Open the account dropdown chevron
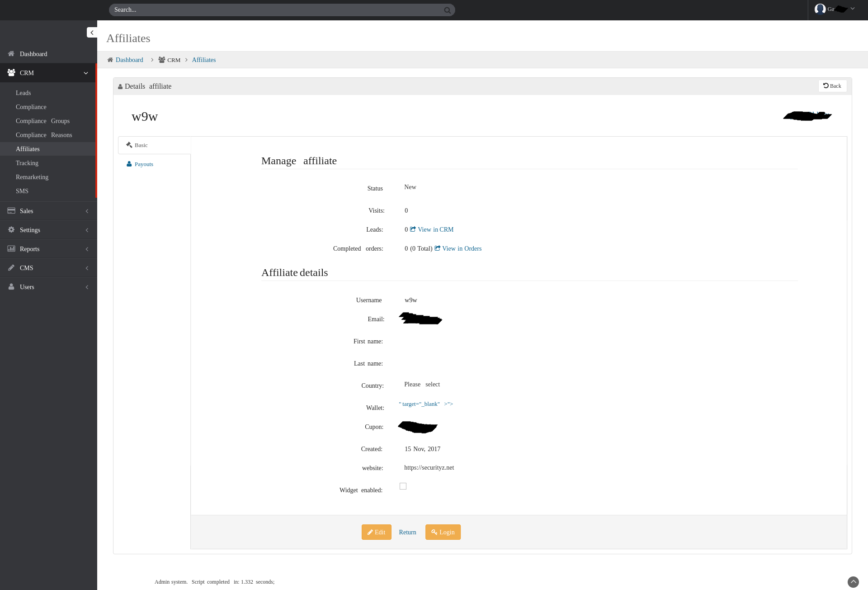Image resolution: width=868 pixels, height=590 pixels. pyautogui.click(x=853, y=9)
